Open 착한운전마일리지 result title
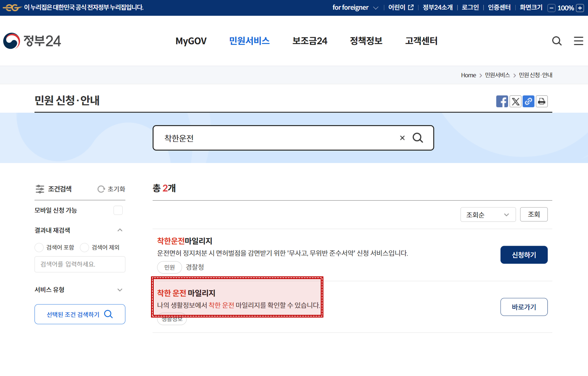588x376 pixels. point(185,241)
